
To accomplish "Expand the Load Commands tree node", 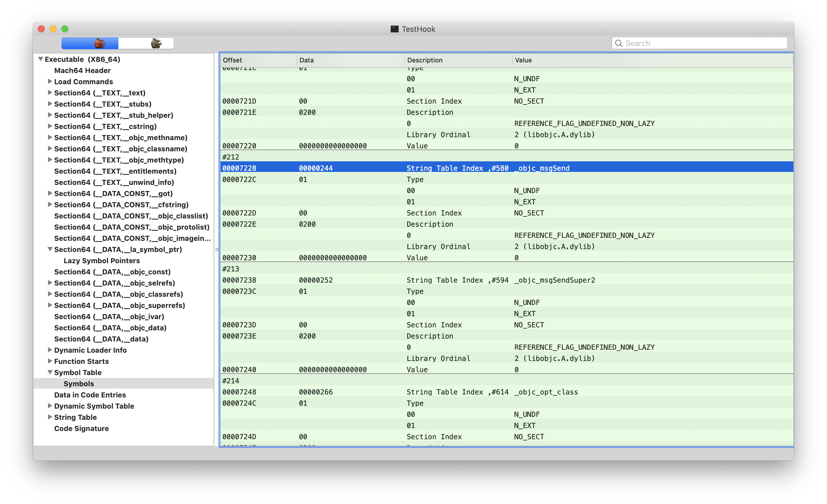I will (50, 82).
